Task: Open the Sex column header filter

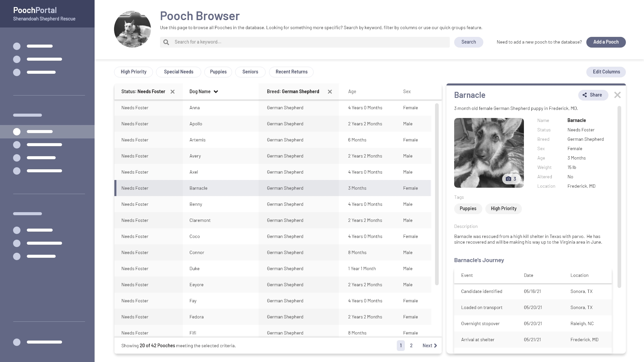Action: click(407, 92)
